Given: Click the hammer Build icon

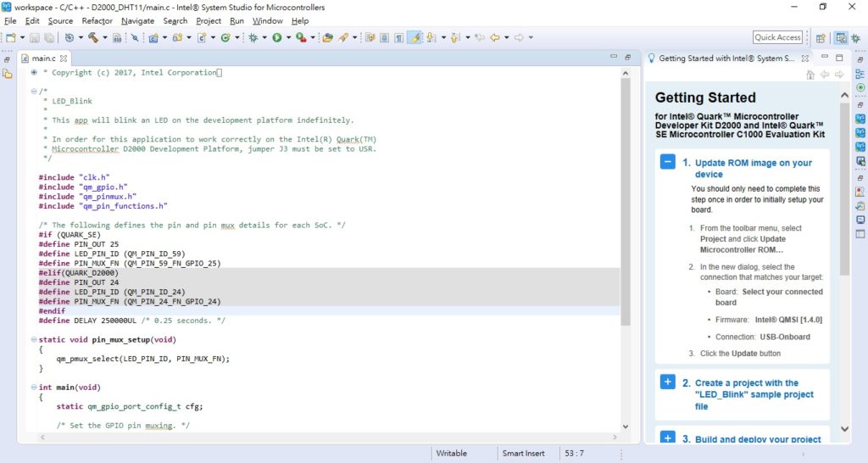Looking at the screenshot, I should click(93, 37).
